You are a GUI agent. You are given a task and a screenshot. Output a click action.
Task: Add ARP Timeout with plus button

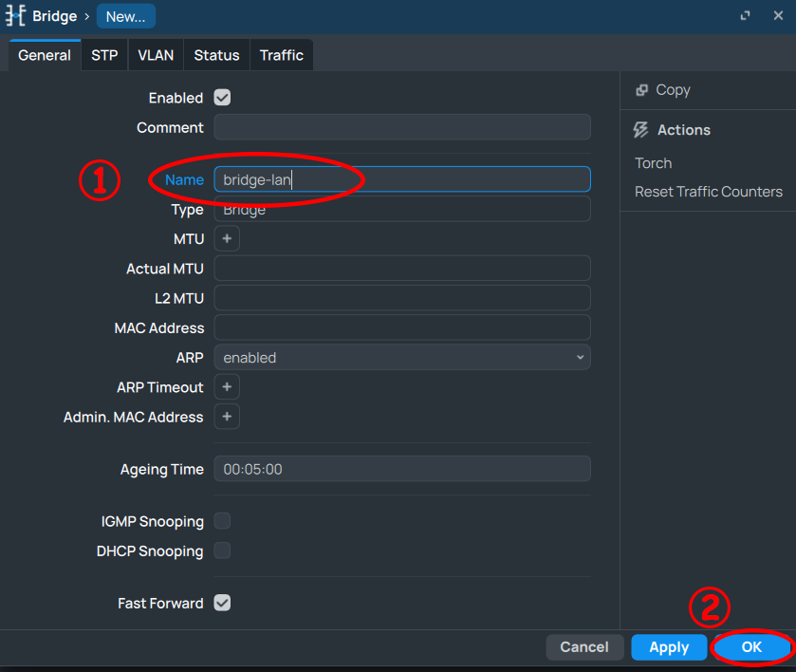point(227,387)
